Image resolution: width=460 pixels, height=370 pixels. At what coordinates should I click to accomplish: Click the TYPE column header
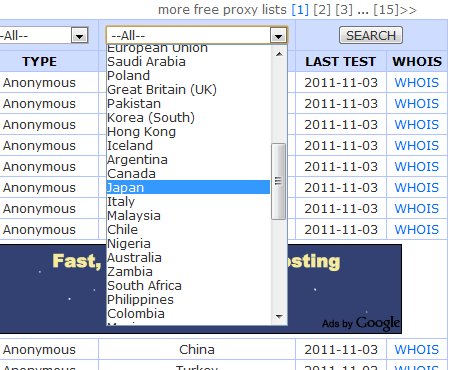39,62
